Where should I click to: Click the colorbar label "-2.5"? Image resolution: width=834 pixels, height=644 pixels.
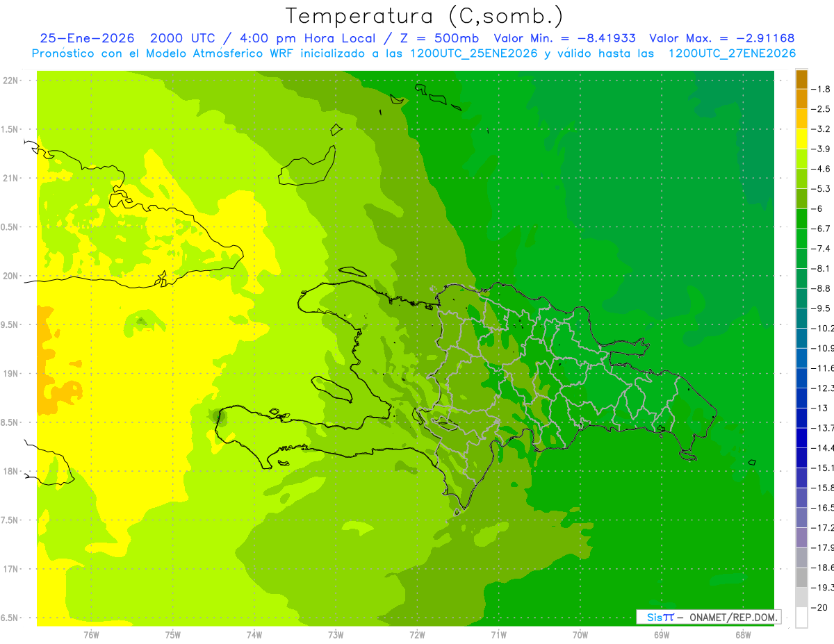pyautogui.click(x=821, y=109)
